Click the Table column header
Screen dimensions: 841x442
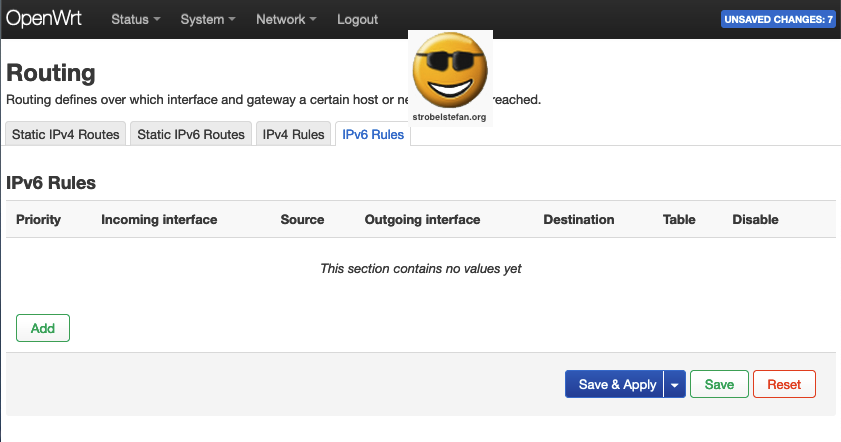[x=679, y=219]
